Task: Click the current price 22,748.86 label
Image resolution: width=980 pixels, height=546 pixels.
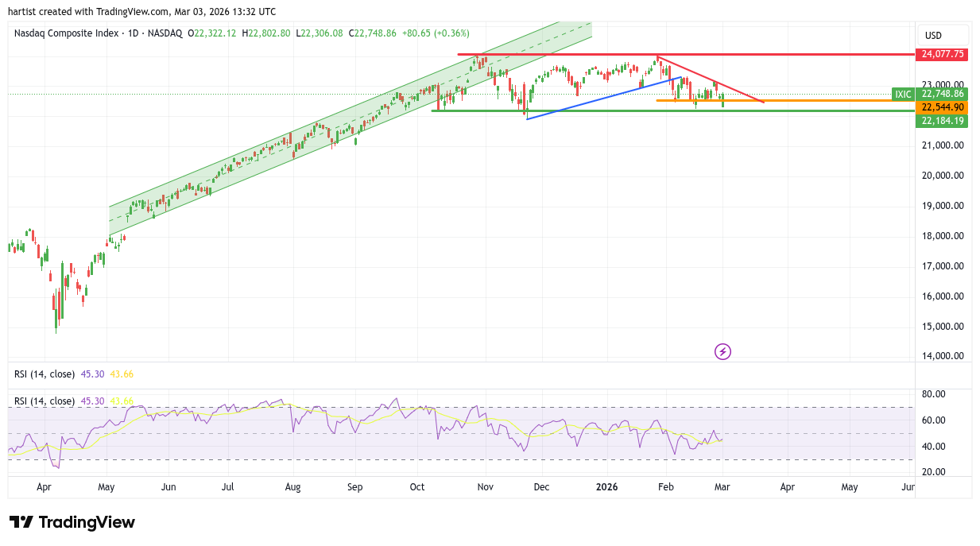Action: 942,94
